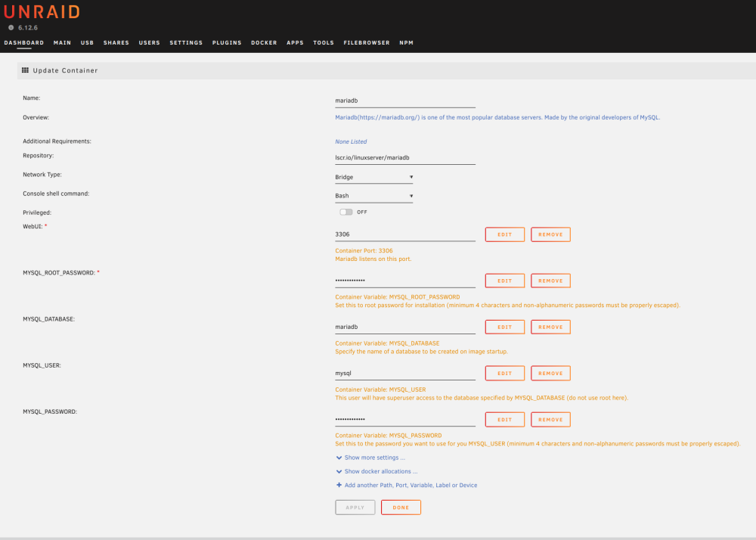Open the Apps tab
756x540 pixels.
pos(295,43)
